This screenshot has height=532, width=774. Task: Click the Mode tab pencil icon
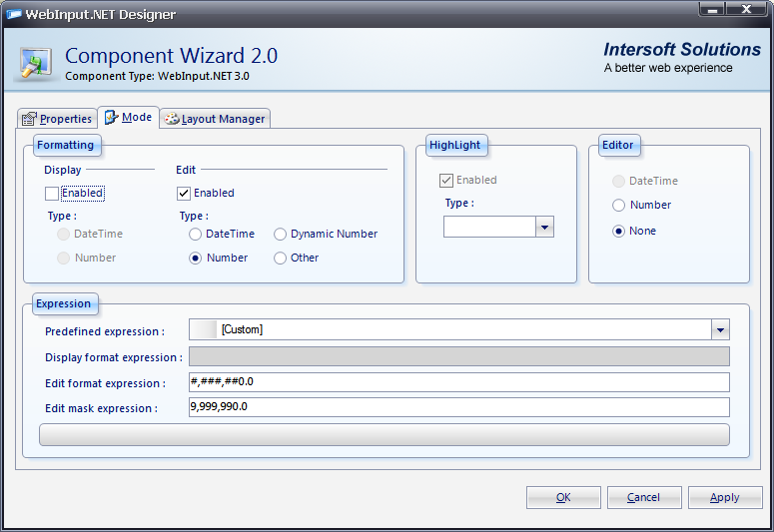(111, 118)
